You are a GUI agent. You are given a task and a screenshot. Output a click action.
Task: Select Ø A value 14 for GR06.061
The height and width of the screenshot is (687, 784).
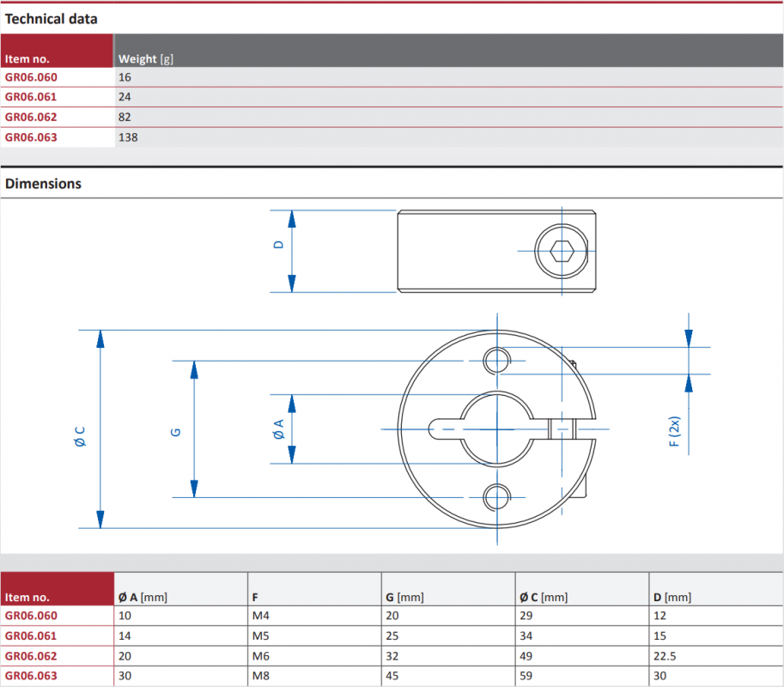(x=125, y=635)
